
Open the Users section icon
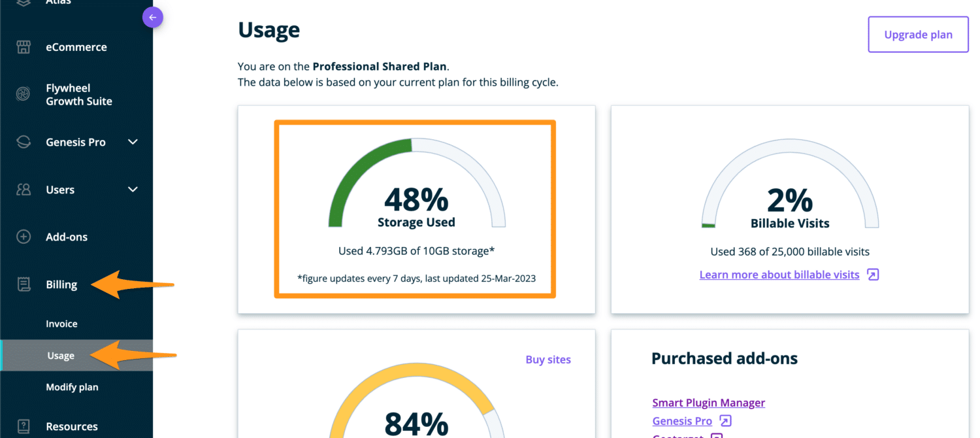24,189
